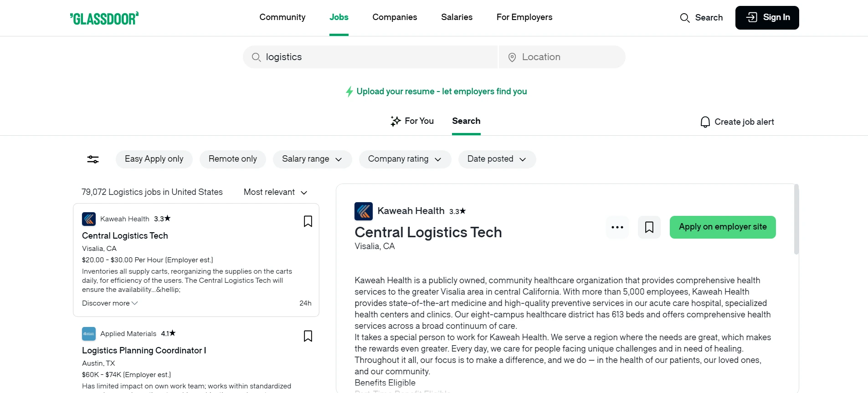Click the logistics keyword search field

pos(370,57)
